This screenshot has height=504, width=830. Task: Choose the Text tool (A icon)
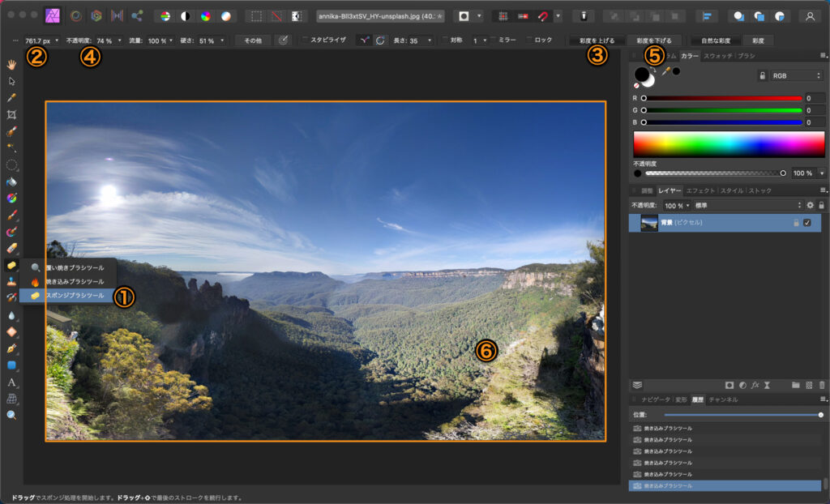11,382
